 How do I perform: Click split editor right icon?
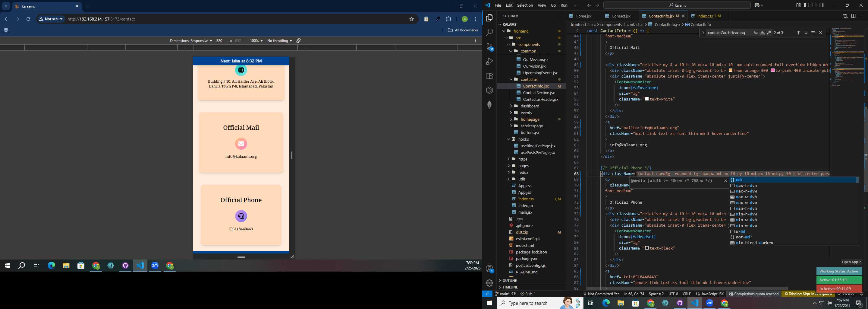pos(853,16)
